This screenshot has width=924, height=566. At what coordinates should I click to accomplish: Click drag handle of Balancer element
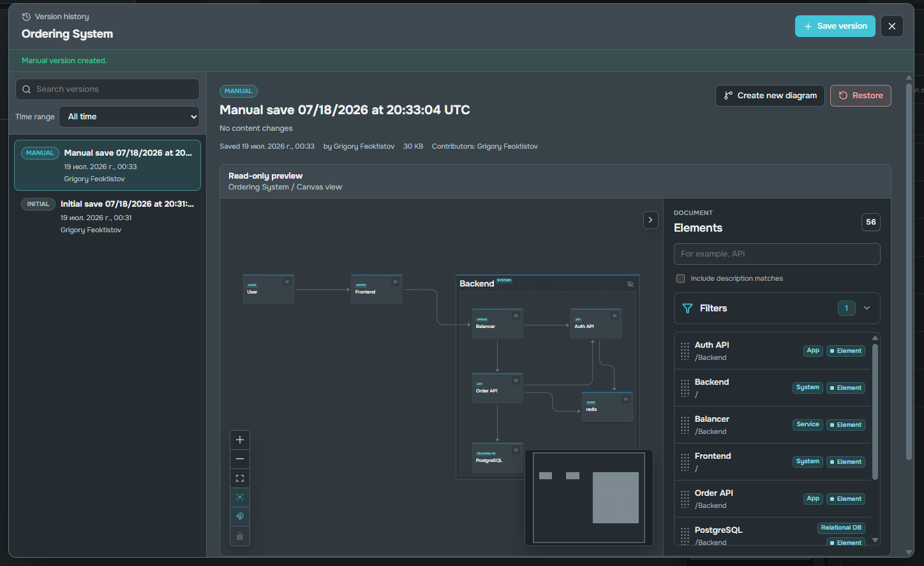click(685, 425)
